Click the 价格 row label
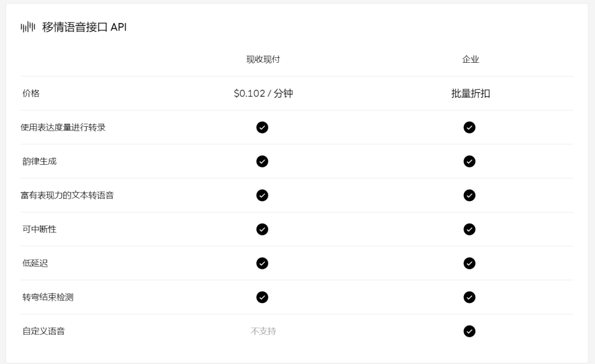The width and height of the screenshot is (595, 364). coord(31,94)
